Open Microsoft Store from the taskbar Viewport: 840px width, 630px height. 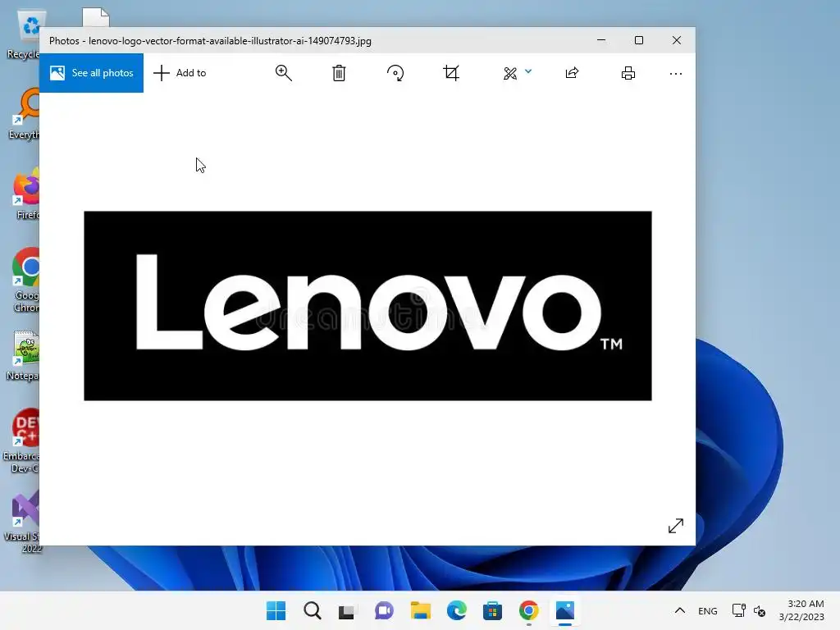492,610
